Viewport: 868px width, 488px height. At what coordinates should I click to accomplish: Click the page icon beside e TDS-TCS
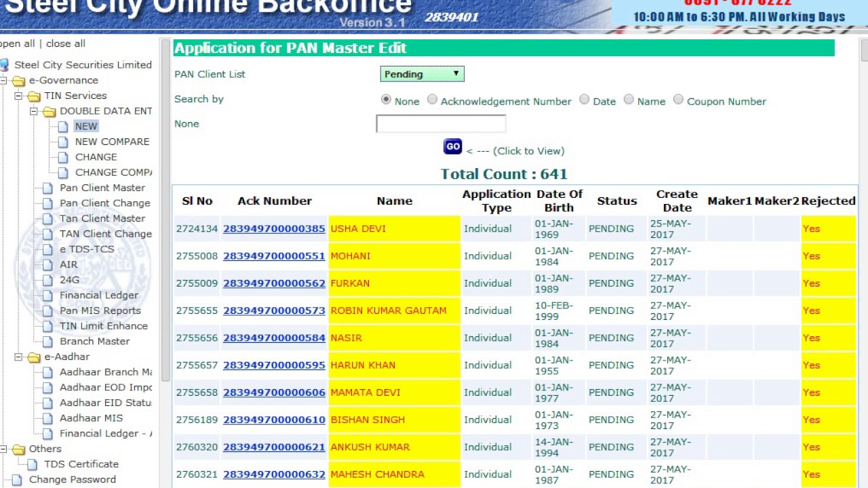(x=47, y=249)
